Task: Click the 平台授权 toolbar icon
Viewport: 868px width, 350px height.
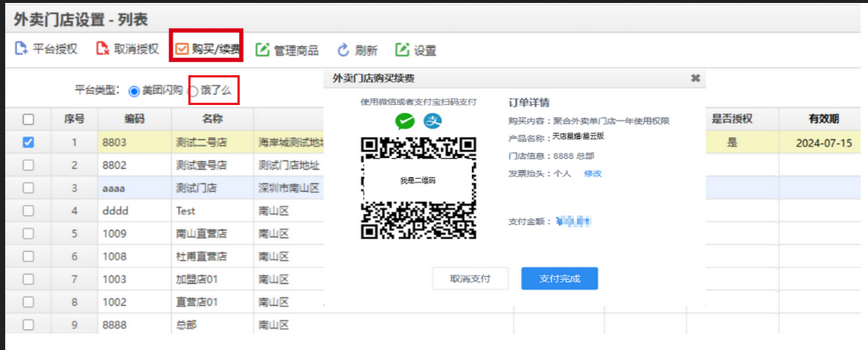Action: tap(21, 49)
